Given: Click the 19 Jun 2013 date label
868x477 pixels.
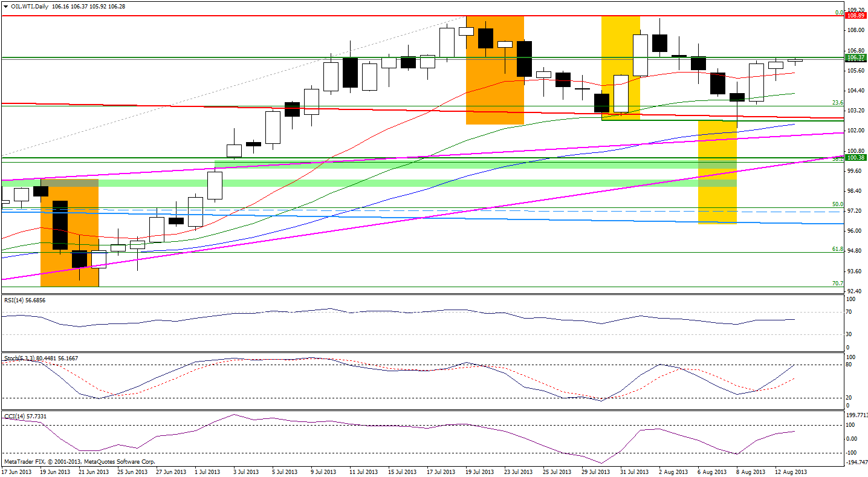Looking at the screenshot, I should coord(54,472).
